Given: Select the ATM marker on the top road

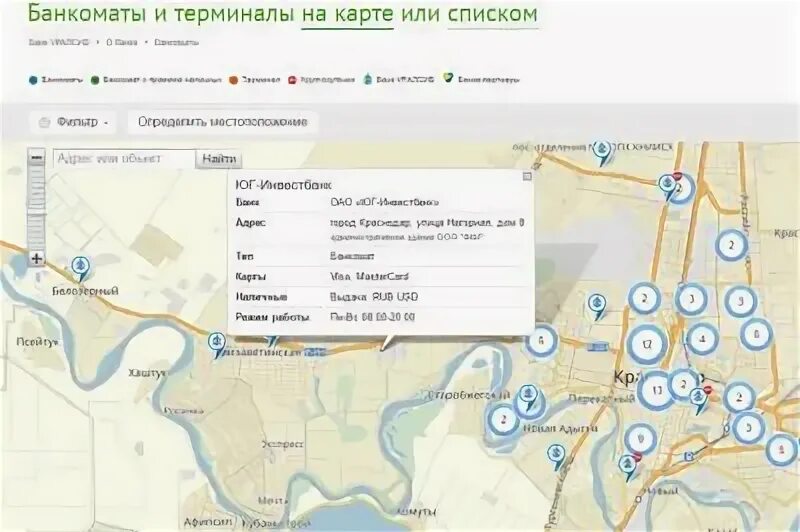Looking at the screenshot, I should [603, 152].
